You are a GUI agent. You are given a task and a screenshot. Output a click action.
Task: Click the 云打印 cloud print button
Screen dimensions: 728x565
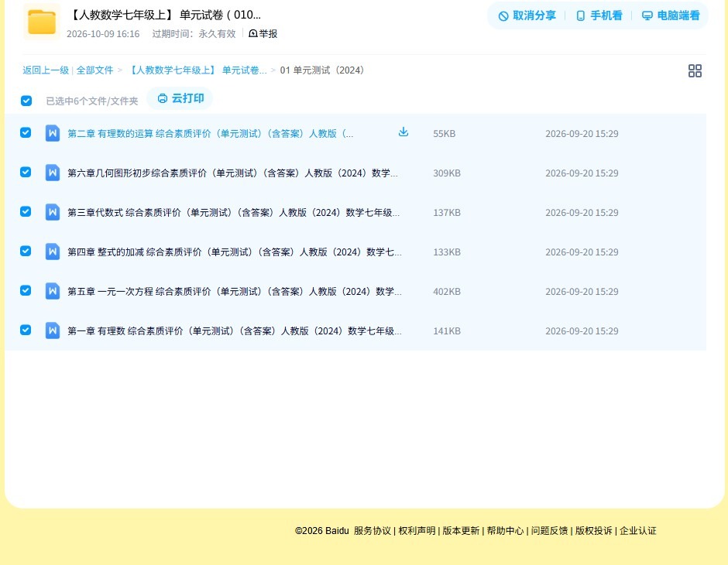pyautogui.click(x=180, y=98)
